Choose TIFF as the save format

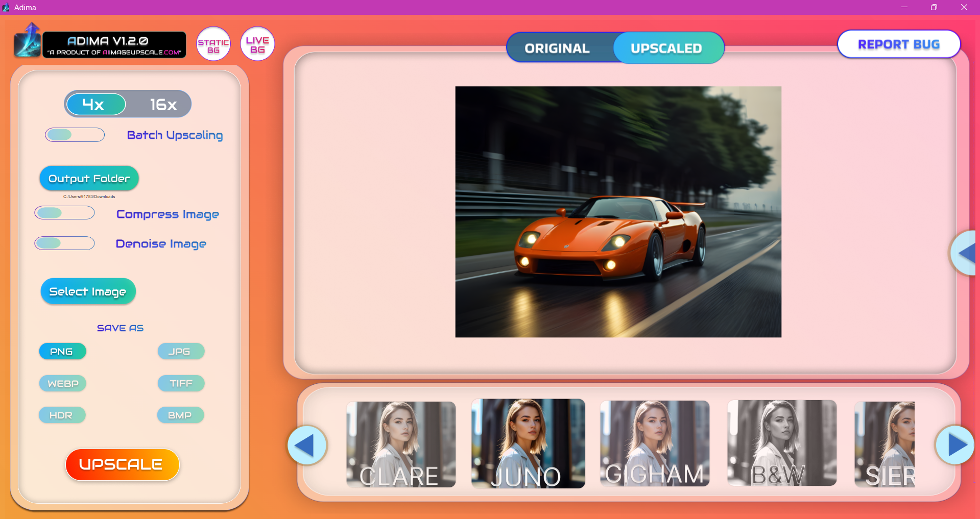click(181, 383)
